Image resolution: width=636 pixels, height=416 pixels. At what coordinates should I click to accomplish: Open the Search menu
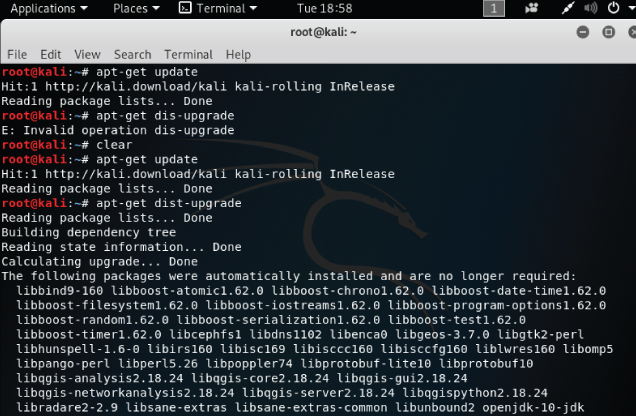(x=132, y=54)
